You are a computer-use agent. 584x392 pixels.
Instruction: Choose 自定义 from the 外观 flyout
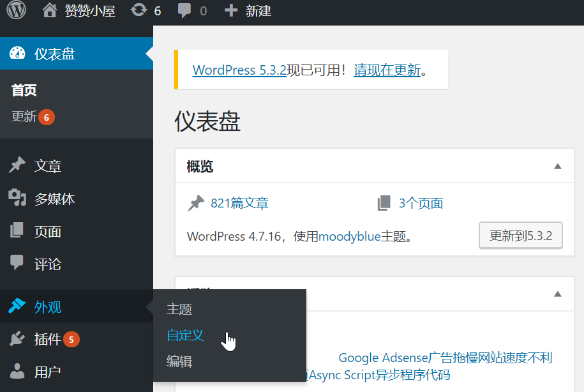click(185, 335)
